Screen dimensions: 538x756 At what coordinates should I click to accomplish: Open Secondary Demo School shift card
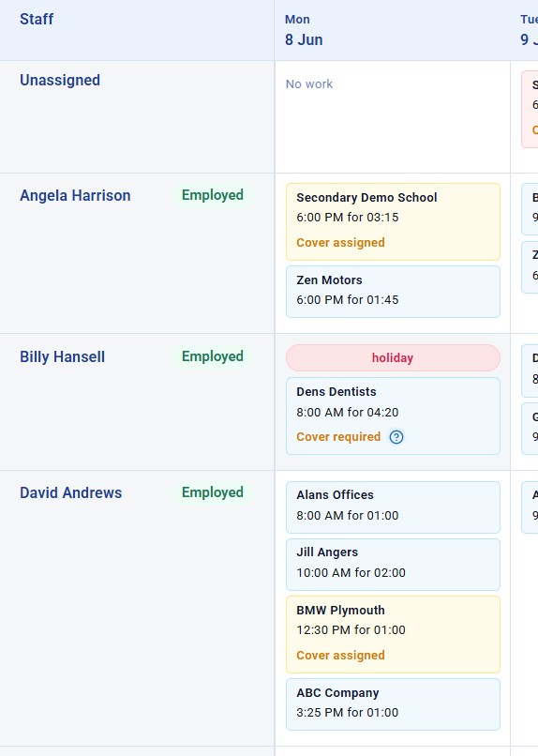coord(393,221)
